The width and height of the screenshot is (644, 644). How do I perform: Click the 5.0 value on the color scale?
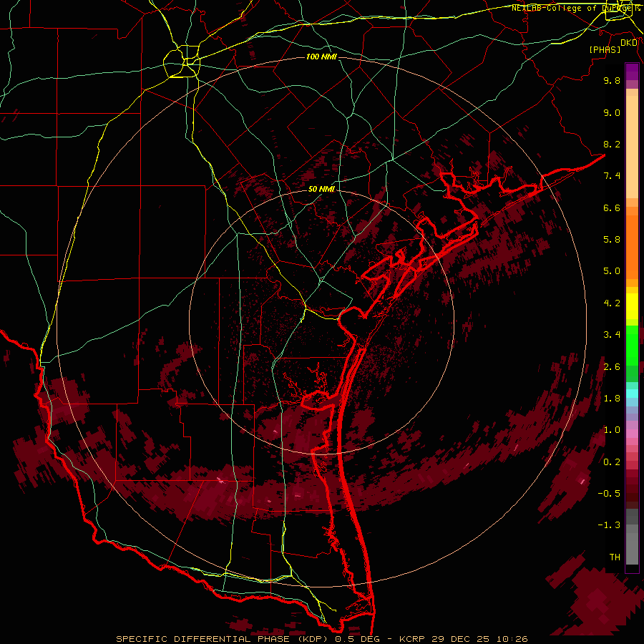612,271
